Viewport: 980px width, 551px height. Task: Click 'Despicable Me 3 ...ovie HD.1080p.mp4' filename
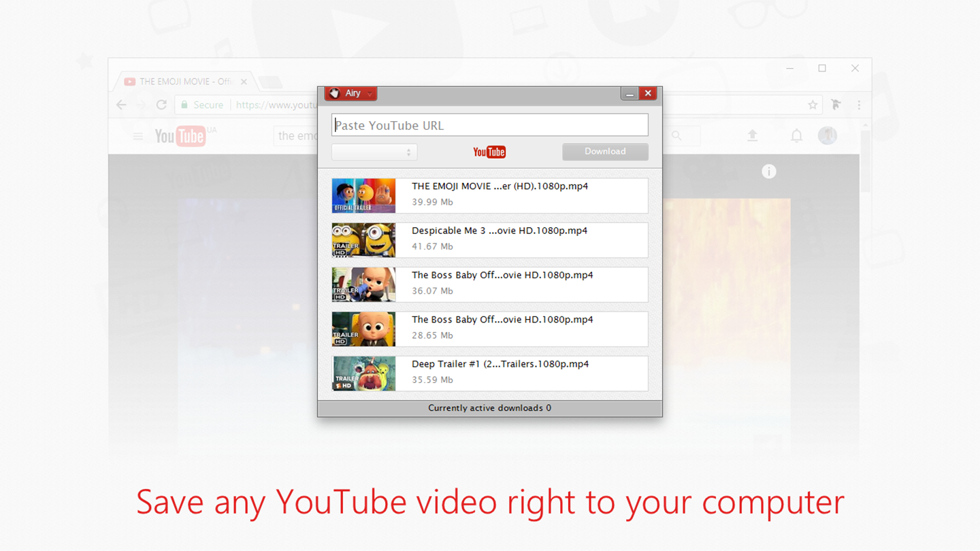coord(500,231)
